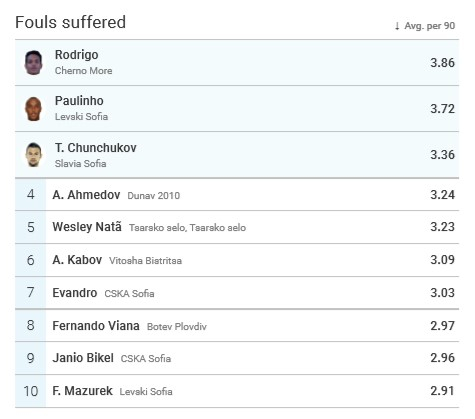
Task: Click the sort arrow beside Avg. per 90
Action: tap(397, 26)
